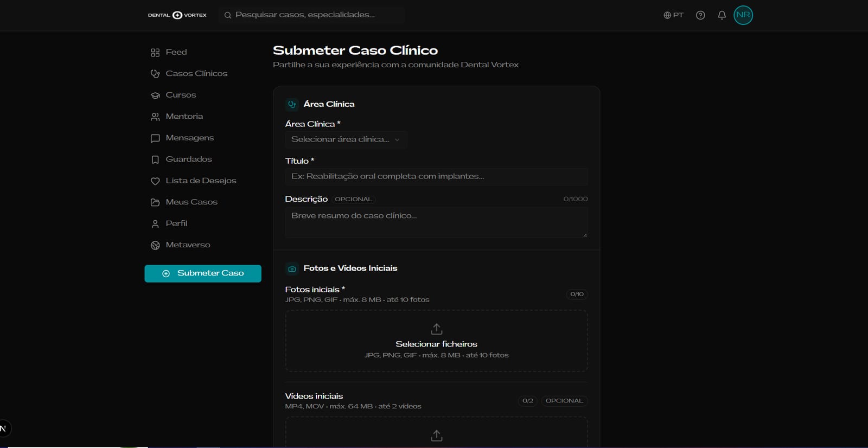
Task: Click the upload icon under Vídeos iniciais
Action: [437, 436]
